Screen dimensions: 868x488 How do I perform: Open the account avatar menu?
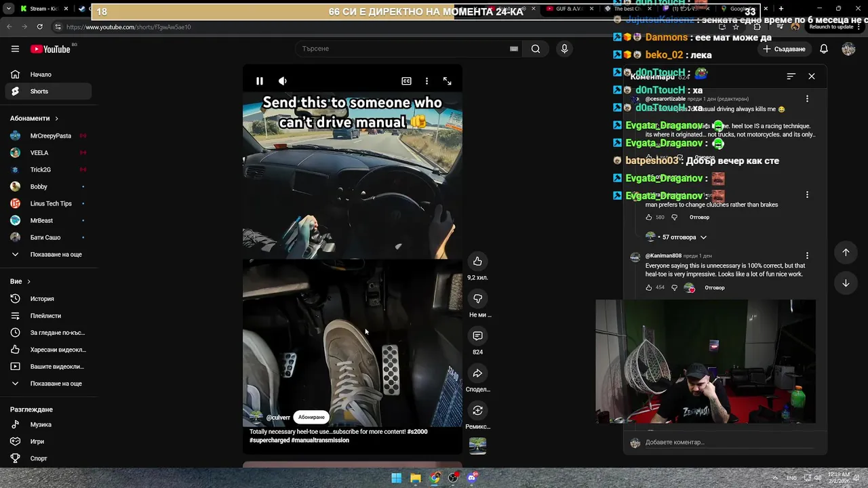(848, 49)
